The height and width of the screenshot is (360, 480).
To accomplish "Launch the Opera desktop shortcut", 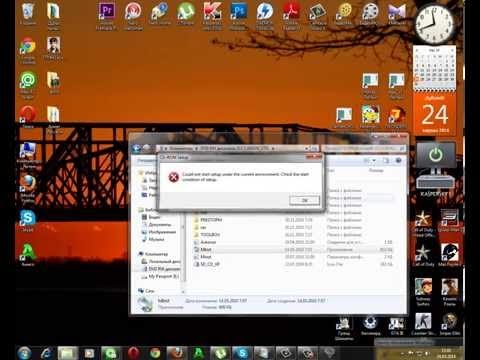I will [28, 117].
